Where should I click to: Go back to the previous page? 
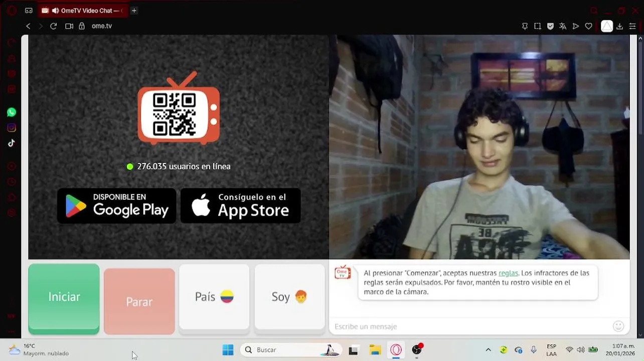28,26
